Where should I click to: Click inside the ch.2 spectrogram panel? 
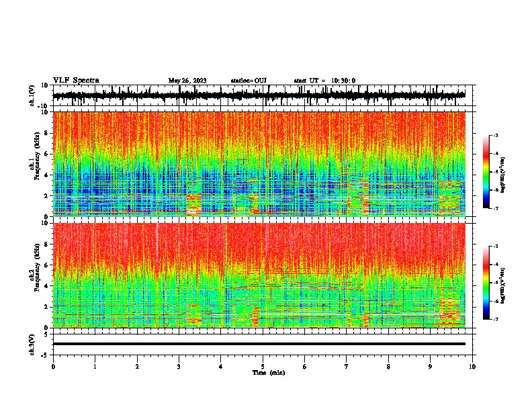[259, 275]
